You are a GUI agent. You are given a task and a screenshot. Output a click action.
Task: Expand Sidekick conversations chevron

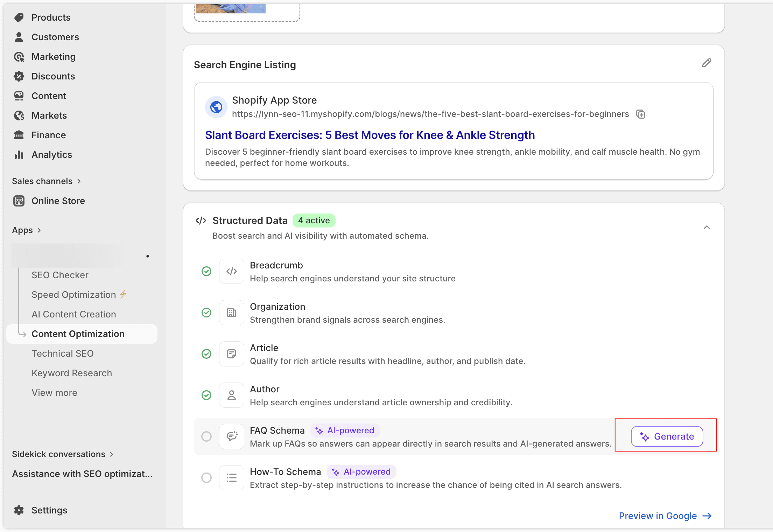(x=112, y=454)
